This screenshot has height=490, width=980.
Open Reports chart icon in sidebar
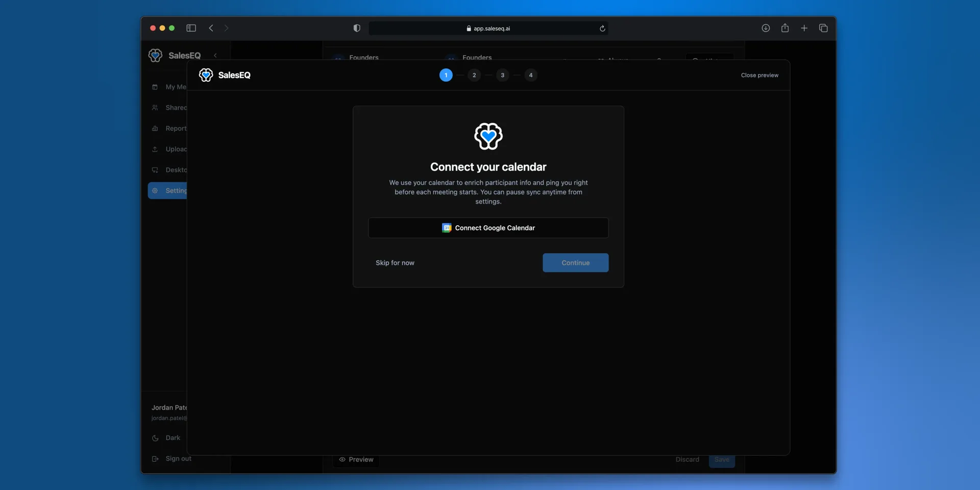[x=155, y=129]
